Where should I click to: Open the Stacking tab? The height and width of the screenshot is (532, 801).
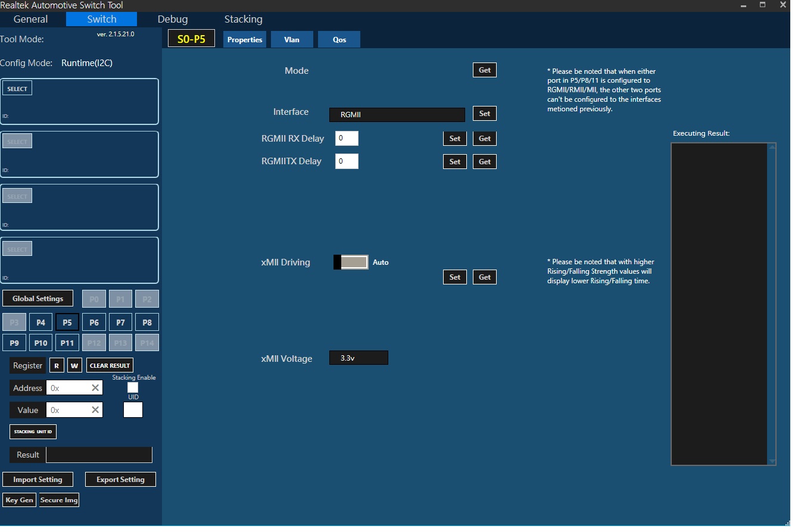point(243,19)
